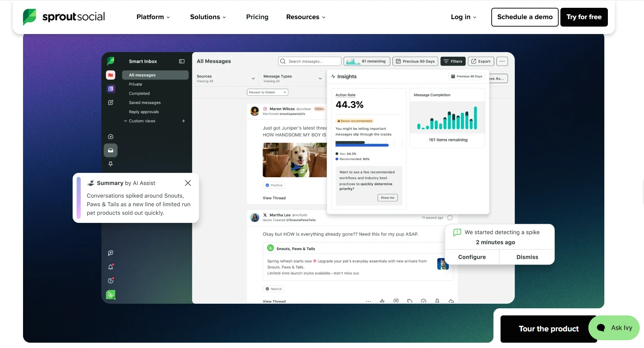The height and width of the screenshot is (348, 644).
Task: Dismiss the spike detection alert
Action: pos(527,257)
